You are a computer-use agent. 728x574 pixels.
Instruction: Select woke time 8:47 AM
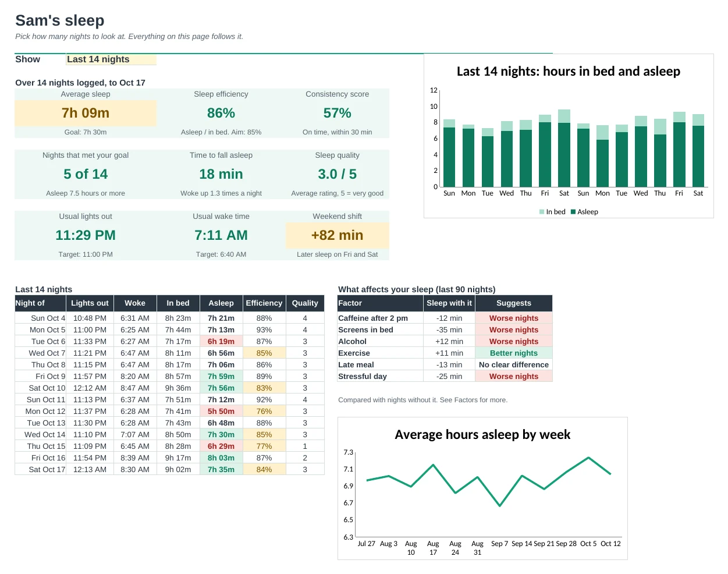135,388
